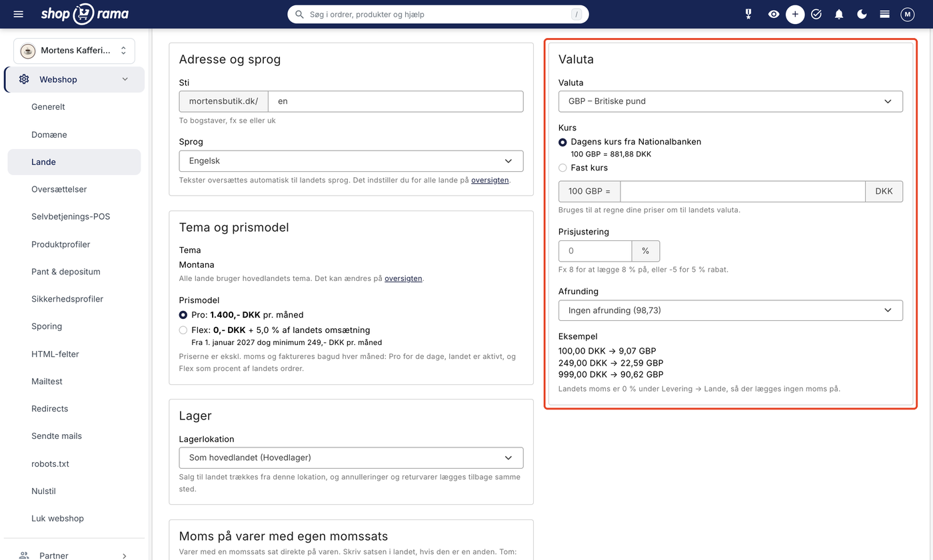933x560 pixels.
Task: Open the Afrunding dropdown
Action: pyautogui.click(x=730, y=310)
